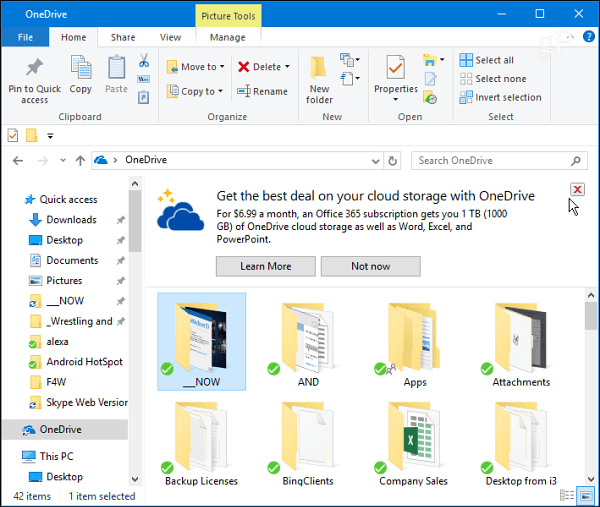Click the History icon in Open group

pyautogui.click(x=430, y=97)
